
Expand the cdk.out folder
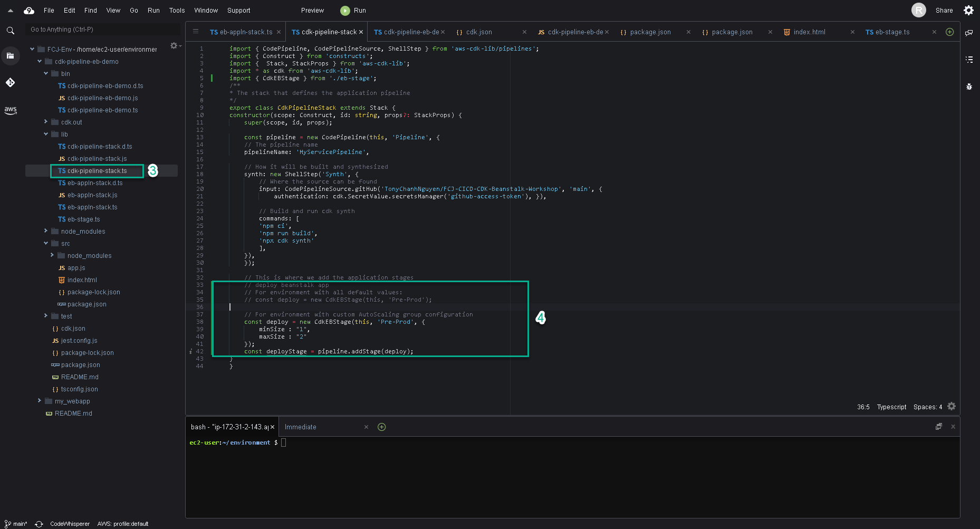[46, 122]
